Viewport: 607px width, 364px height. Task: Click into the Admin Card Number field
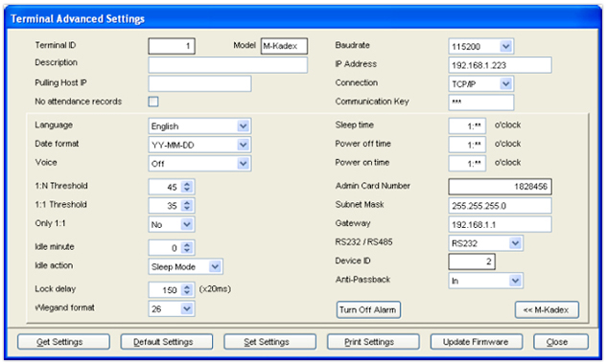501,187
